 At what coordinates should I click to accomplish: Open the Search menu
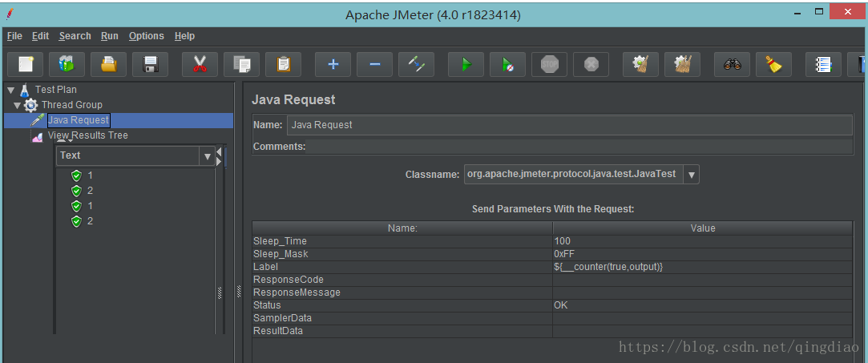tap(75, 36)
